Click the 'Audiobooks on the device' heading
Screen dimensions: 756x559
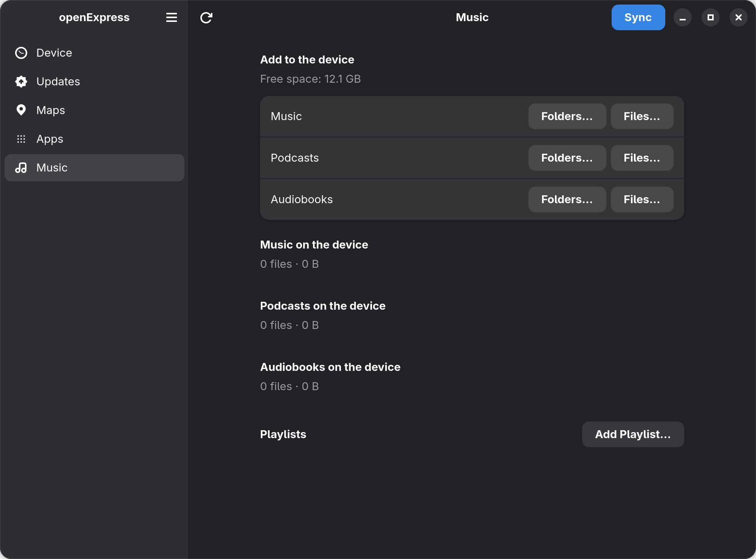[330, 367]
